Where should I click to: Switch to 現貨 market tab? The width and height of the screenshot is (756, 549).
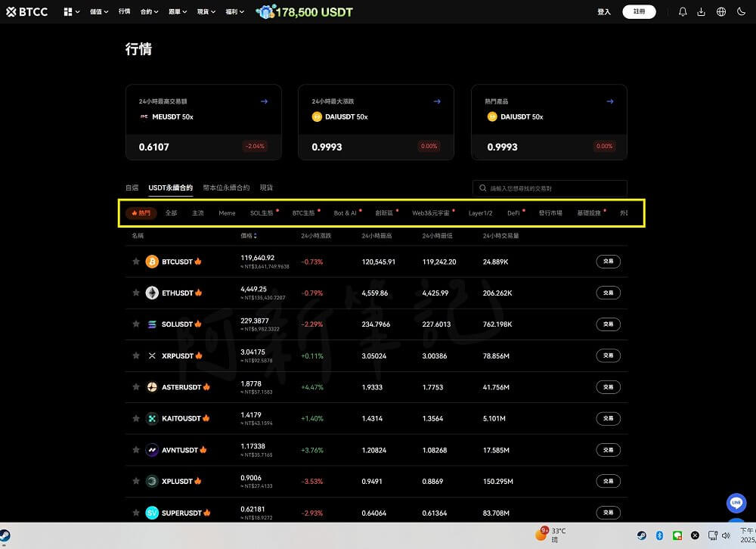coord(266,188)
